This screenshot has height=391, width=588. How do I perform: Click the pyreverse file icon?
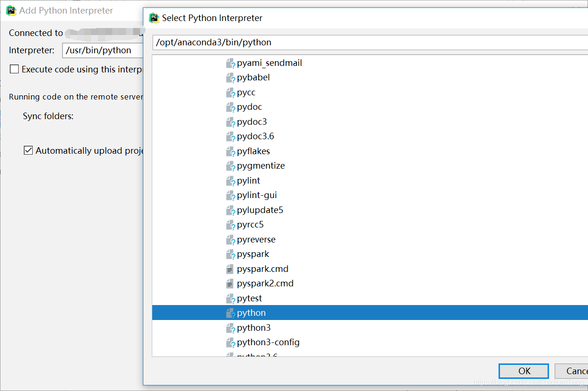pyautogui.click(x=230, y=240)
